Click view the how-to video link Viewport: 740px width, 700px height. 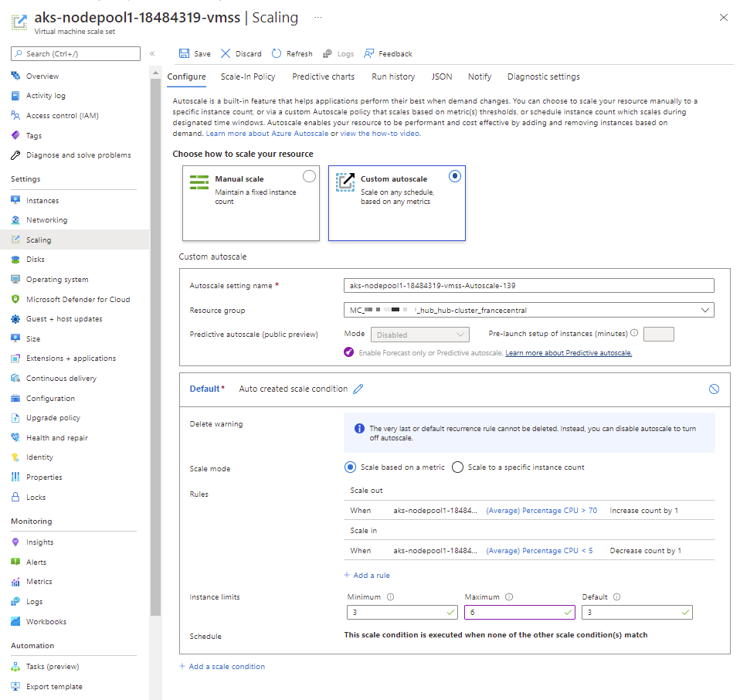tap(380, 134)
